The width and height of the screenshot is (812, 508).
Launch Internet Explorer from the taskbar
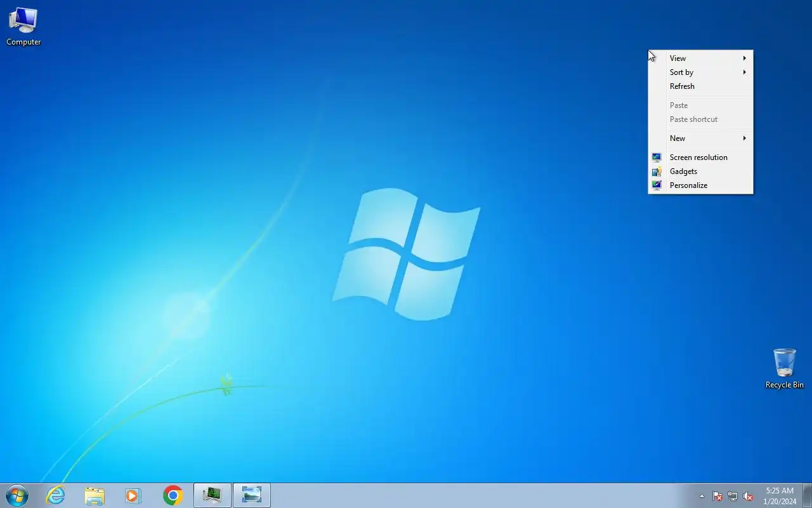56,495
